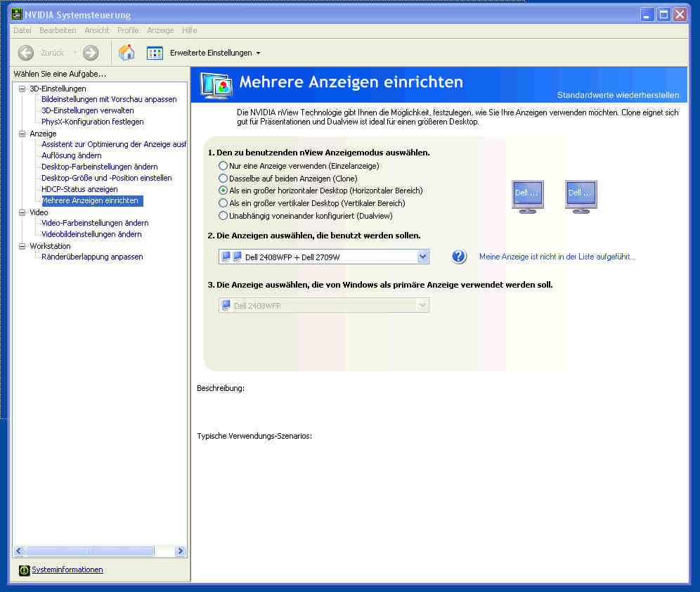
Task: Open the Ansicht menu
Action: pos(96,30)
